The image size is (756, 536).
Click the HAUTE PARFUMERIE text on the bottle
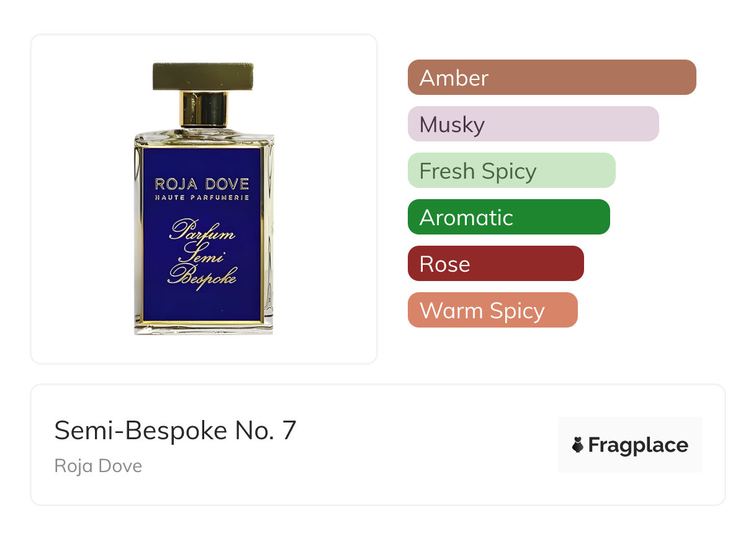[x=202, y=197]
